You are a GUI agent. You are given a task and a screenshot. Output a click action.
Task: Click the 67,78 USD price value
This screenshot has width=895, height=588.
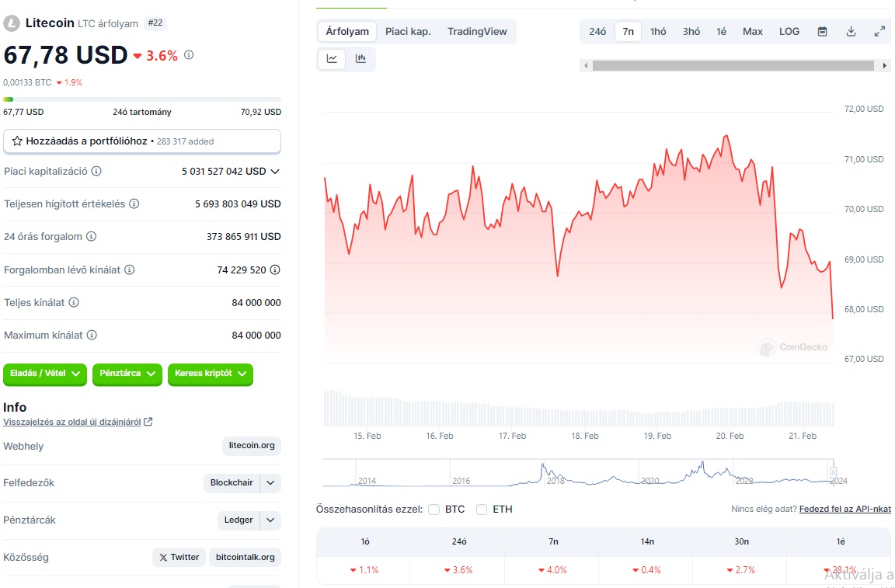point(65,55)
